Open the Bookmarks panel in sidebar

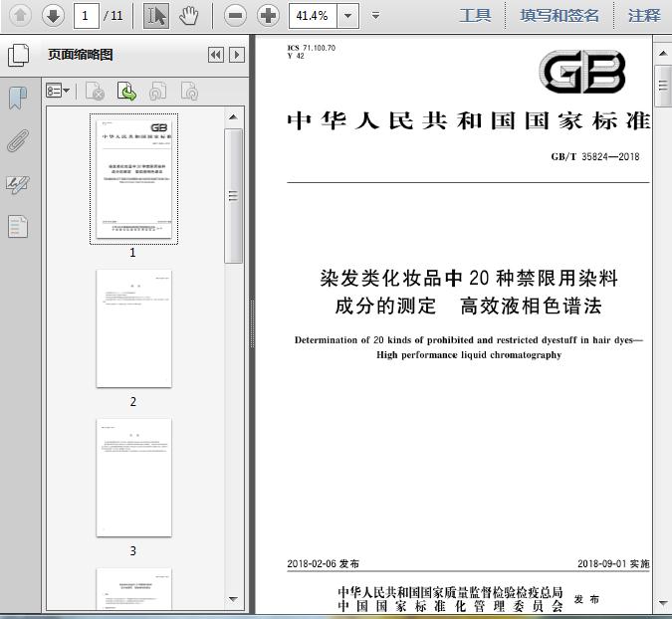(18, 98)
